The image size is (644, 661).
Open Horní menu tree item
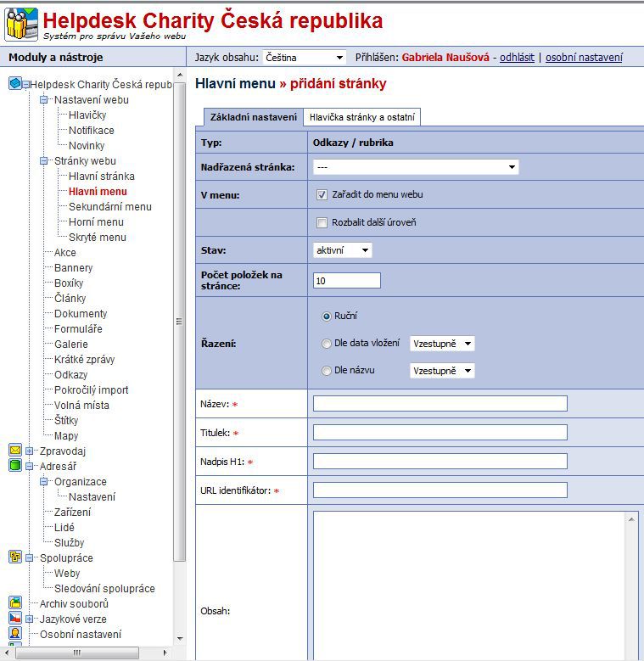[96, 221]
